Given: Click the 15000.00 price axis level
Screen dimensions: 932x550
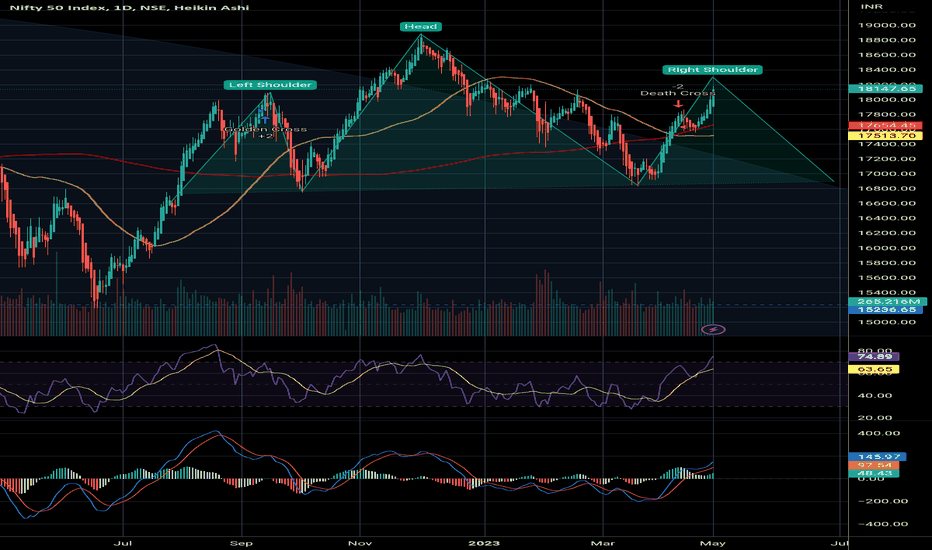Looking at the screenshot, I should pyautogui.click(x=887, y=322).
